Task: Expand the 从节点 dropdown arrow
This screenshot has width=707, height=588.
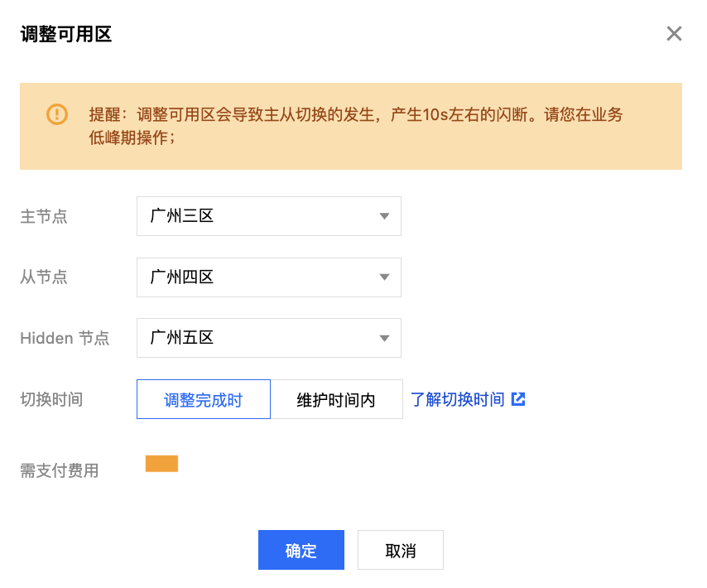Action: [x=384, y=277]
